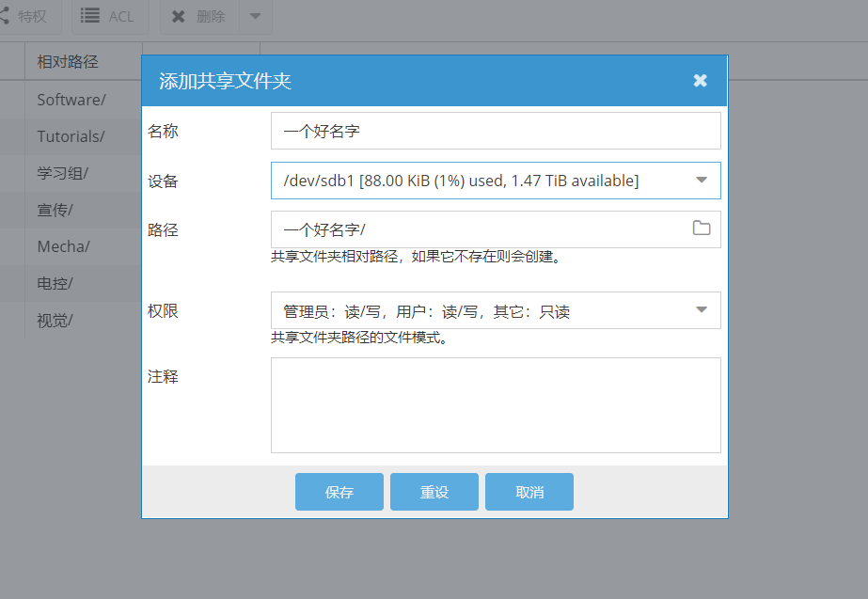Click the 特权 share icon button

[x=4, y=16]
